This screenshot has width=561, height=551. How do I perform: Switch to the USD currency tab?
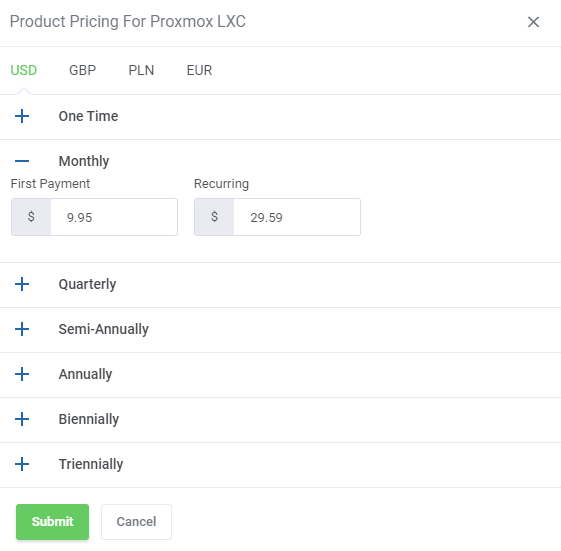coord(24,70)
